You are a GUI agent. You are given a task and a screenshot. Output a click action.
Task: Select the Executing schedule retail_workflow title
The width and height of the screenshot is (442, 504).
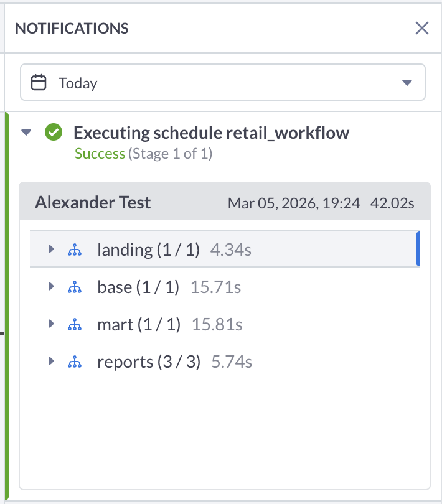pos(211,133)
